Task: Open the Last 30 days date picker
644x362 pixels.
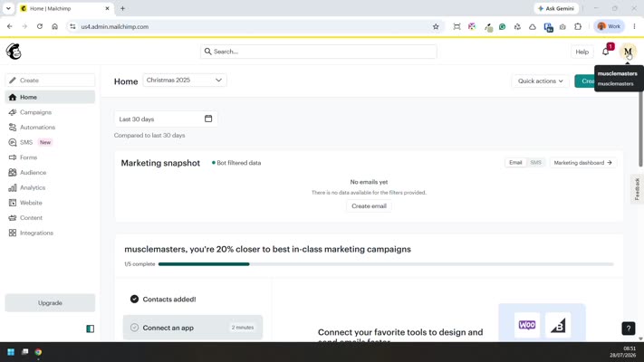Action: pyautogui.click(x=166, y=119)
